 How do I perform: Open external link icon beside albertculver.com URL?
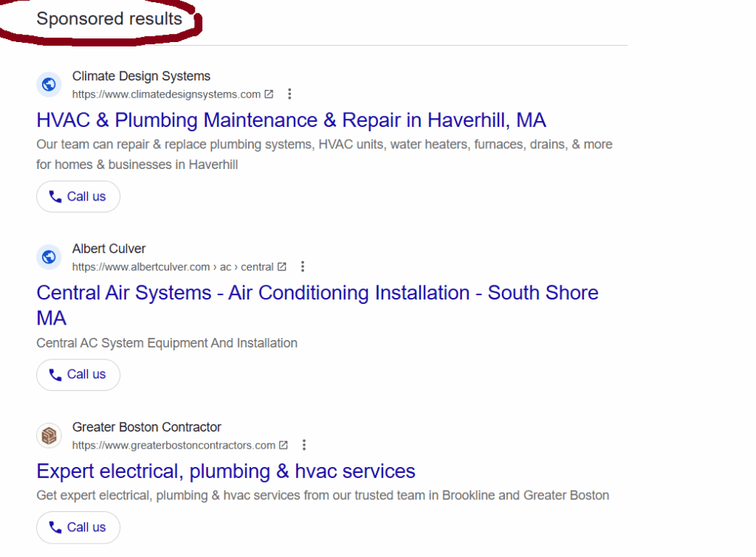(x=282, y=266)
